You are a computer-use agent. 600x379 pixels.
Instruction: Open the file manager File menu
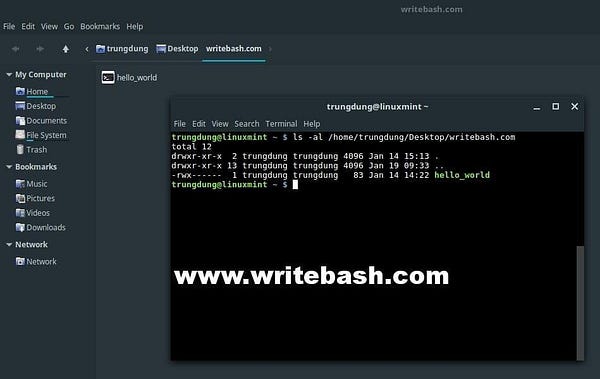(9, 26)
